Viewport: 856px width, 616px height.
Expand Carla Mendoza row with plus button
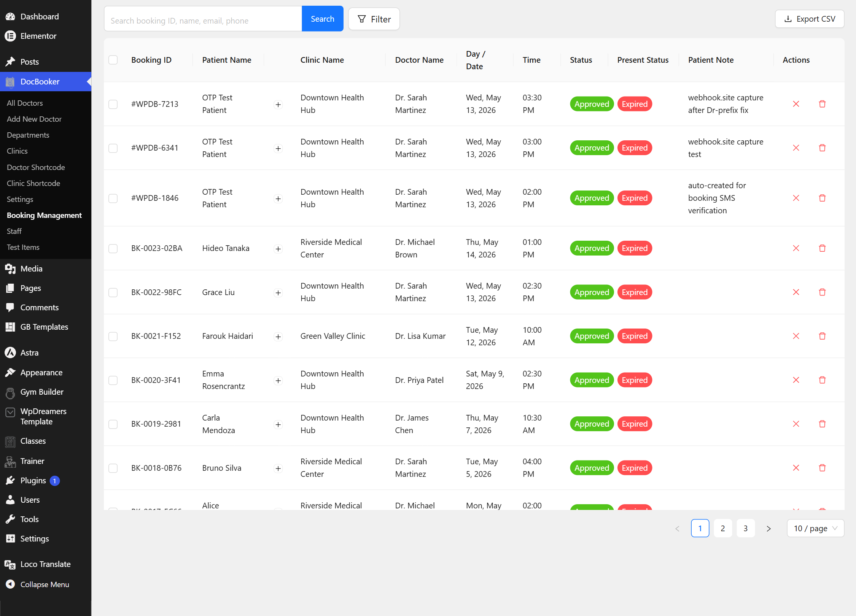click(278, 424)
